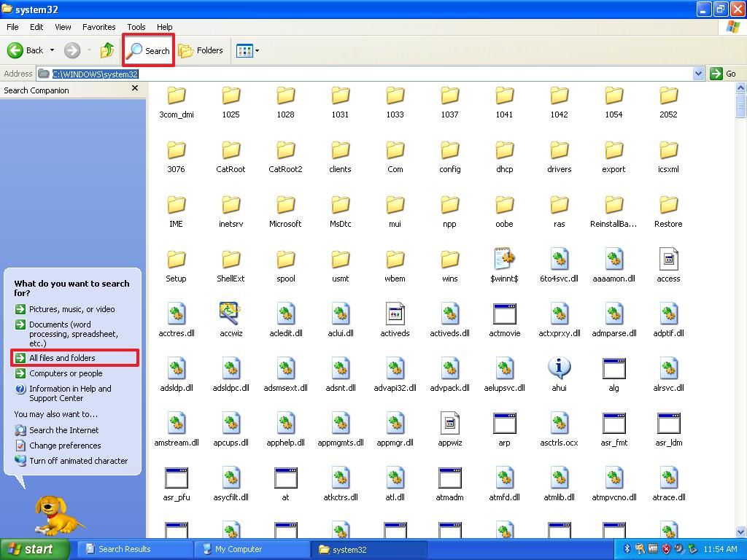
Task: Toggle the Folders pane
Action: click(202, 50)
